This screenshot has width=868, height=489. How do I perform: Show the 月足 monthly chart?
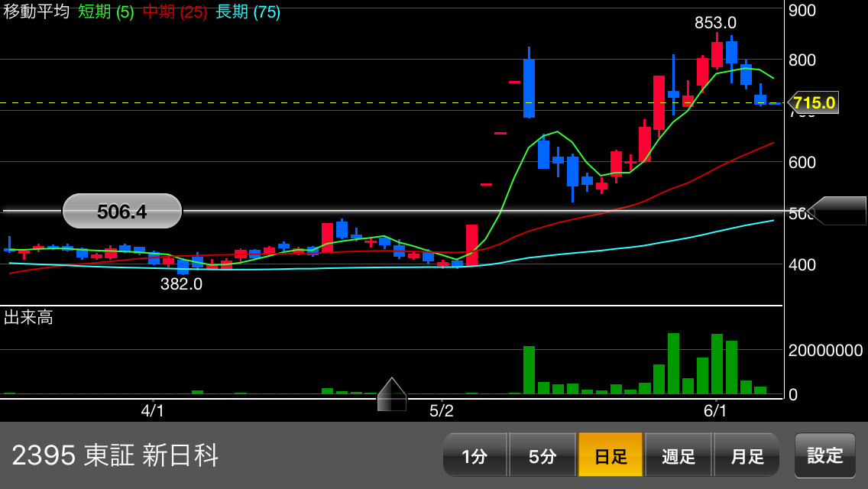(x=747, y=455)
